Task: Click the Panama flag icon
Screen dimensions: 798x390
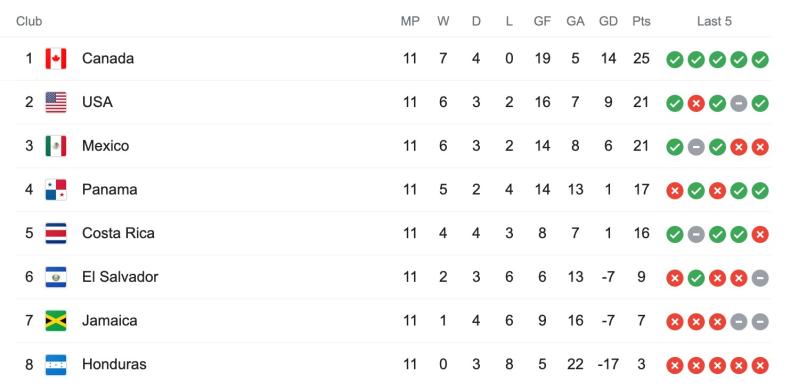Action: coord(56,190)
